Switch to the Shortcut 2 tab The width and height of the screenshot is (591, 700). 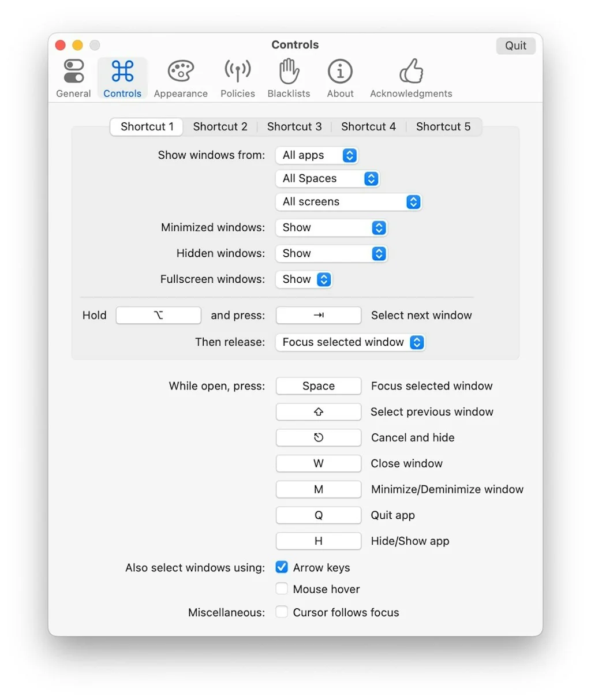pyautogui.click(x=220, y=126)
